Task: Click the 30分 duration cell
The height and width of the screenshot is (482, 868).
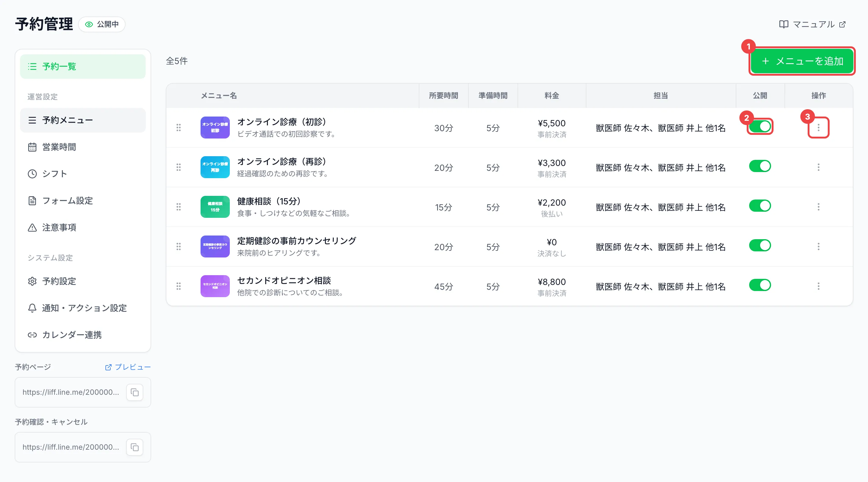Action: (443, 128)
